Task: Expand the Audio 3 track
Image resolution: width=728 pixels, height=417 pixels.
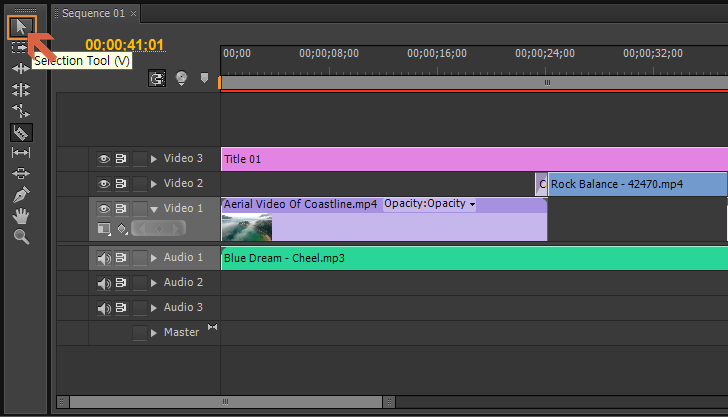Action: [x=154, y=308]
